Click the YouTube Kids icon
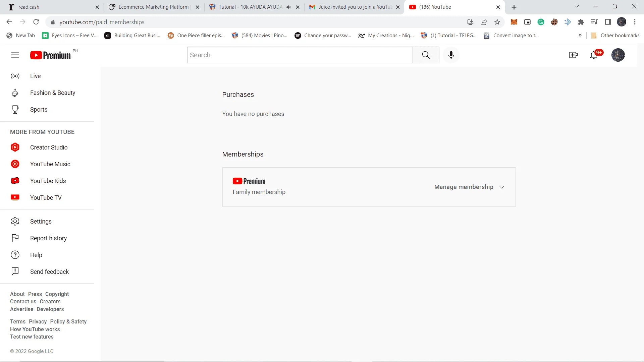This screenshot has width=644, height=362. pyautogui.click(x=15, y=181)
